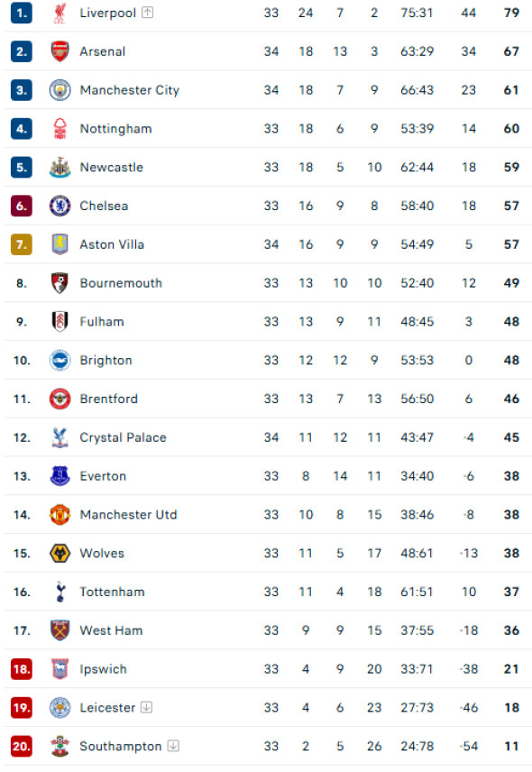This screenshot has height=772, width=532.
Task: Click the West Ham club crest
Action: point(60,630)
